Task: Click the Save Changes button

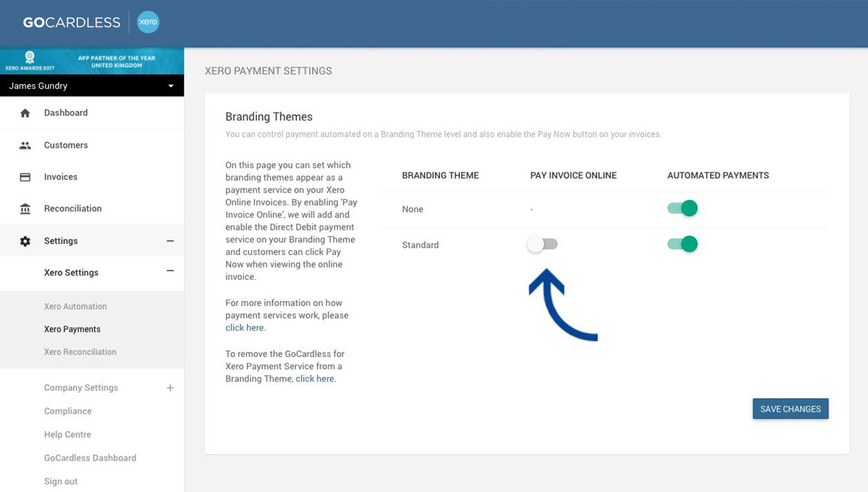Action: 791,409
